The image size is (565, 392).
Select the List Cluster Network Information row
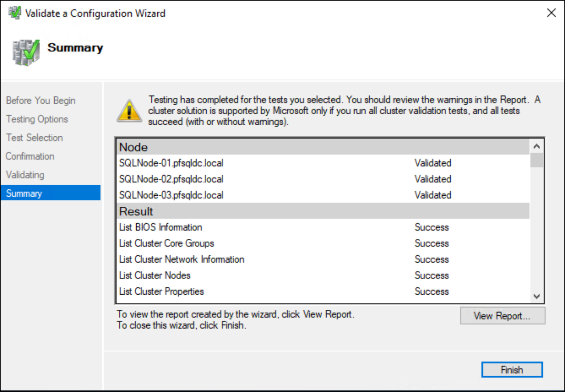click(323, 259)
